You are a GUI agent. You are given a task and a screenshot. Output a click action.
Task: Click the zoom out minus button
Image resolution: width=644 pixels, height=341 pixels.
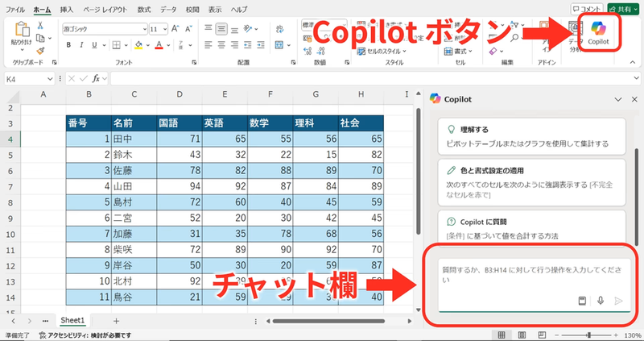tap(558, 335)
